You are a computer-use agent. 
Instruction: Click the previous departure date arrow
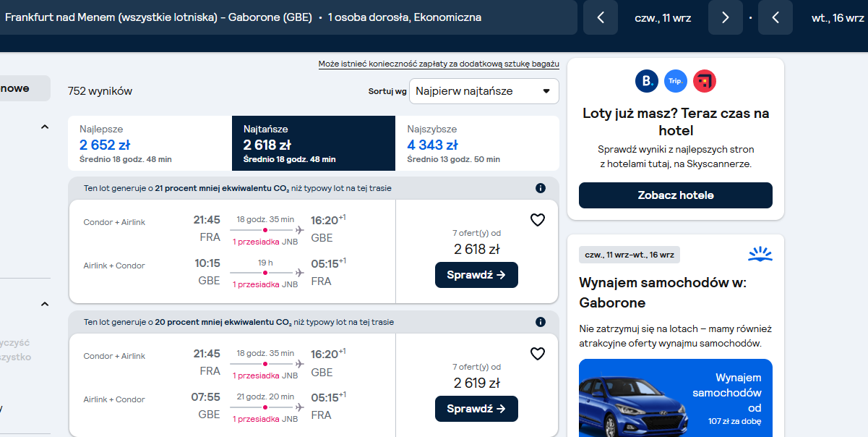coord(601,17)
